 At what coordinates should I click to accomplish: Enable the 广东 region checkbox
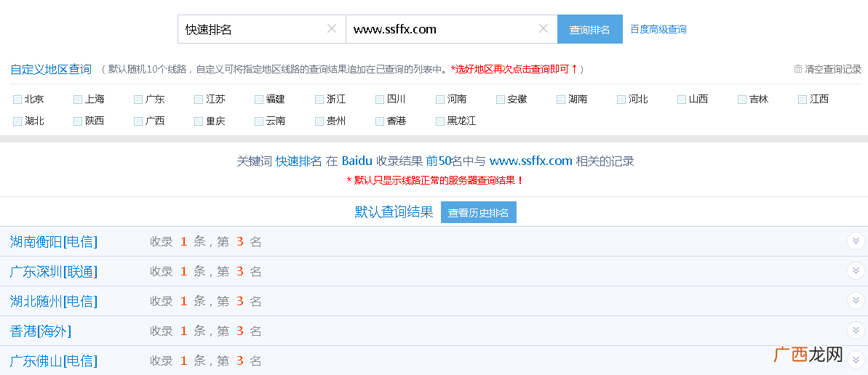coord(138,100)
